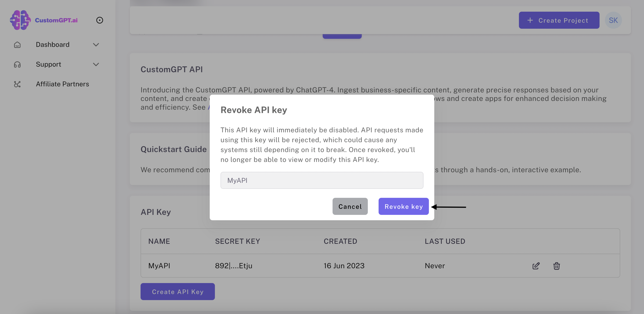Click the Affiliate Partners network icon

[17, 84]
